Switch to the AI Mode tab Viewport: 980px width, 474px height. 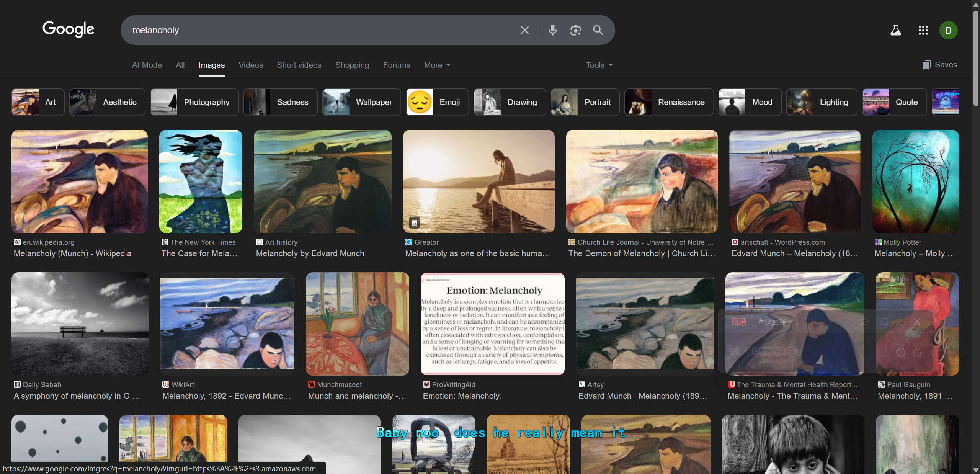tap(147, 65)
